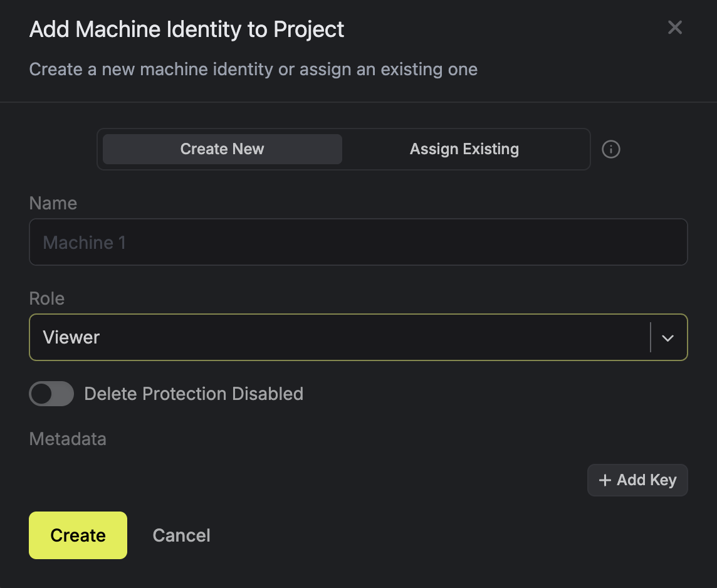Viewport: 717px width, 588px height.
Task: Click the Add Key metadata control
Action: click(x=637, y=480)
